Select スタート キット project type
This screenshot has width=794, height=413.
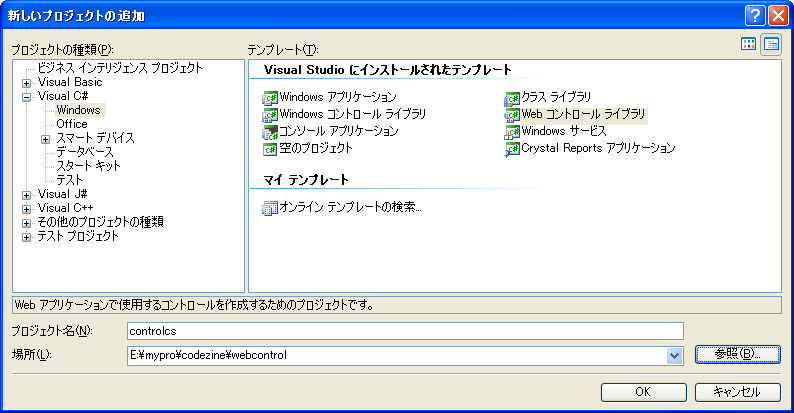click(x=89, y=166)
